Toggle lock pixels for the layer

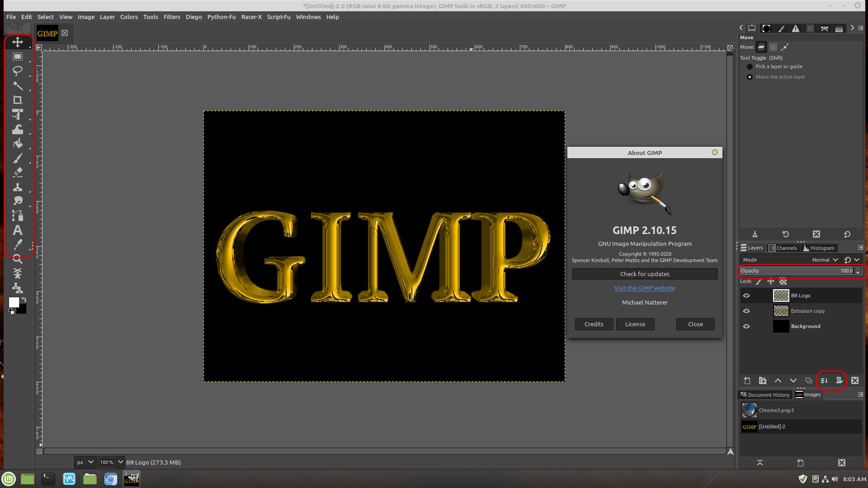[759, 282]
